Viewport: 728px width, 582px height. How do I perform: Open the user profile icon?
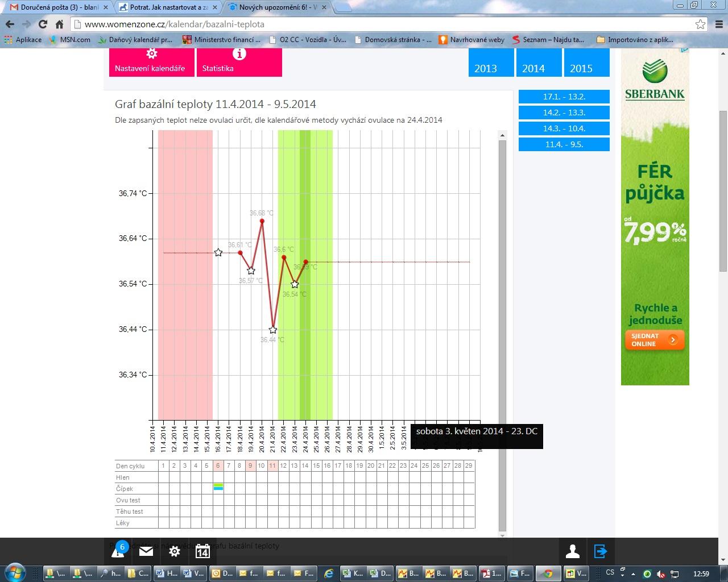572,551
